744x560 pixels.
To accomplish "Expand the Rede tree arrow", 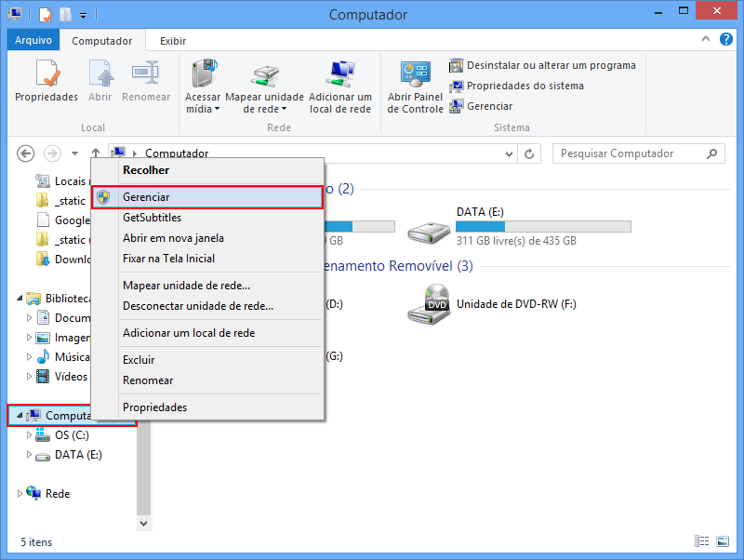I will 20,494.
